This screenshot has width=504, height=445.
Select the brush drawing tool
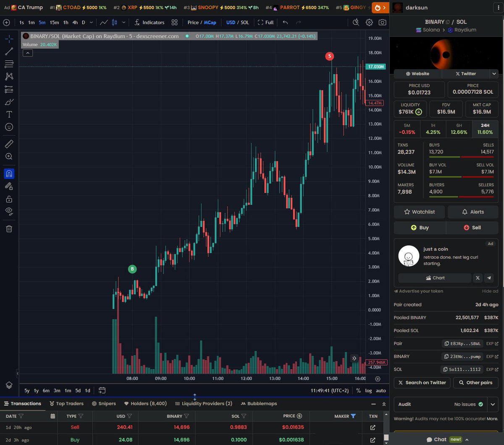(9, 102)
